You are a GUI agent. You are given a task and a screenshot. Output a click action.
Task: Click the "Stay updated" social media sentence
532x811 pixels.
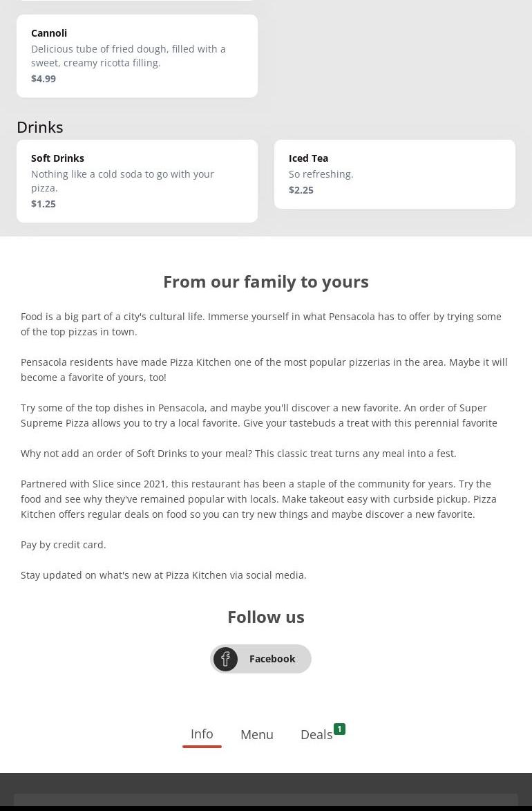tap(164, 575)
